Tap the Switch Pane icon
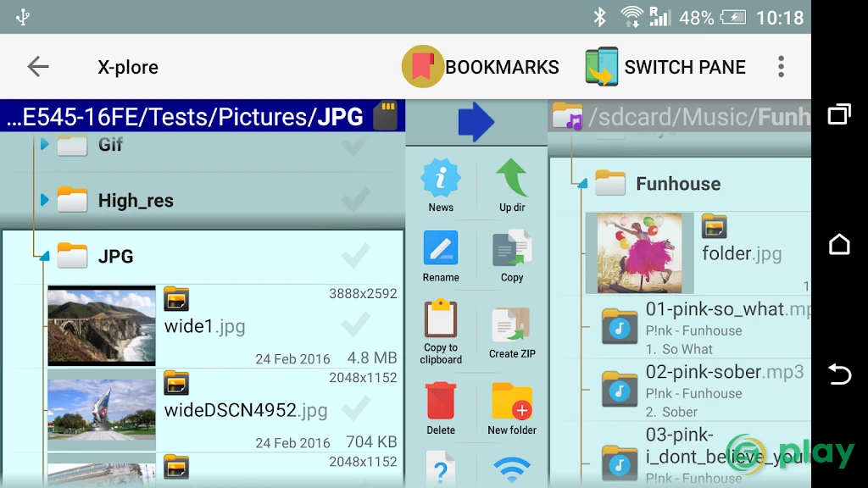 (602, 66)
